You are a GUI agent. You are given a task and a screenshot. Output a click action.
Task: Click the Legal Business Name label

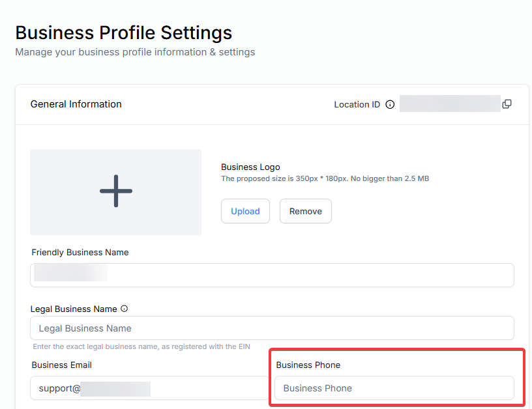pos(74,309)
